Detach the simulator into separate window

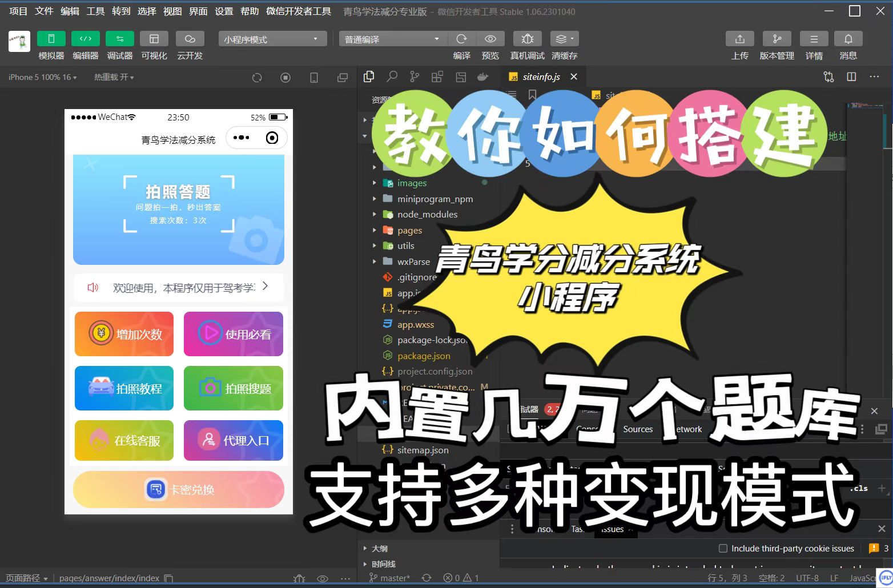(x=343, y=78)
